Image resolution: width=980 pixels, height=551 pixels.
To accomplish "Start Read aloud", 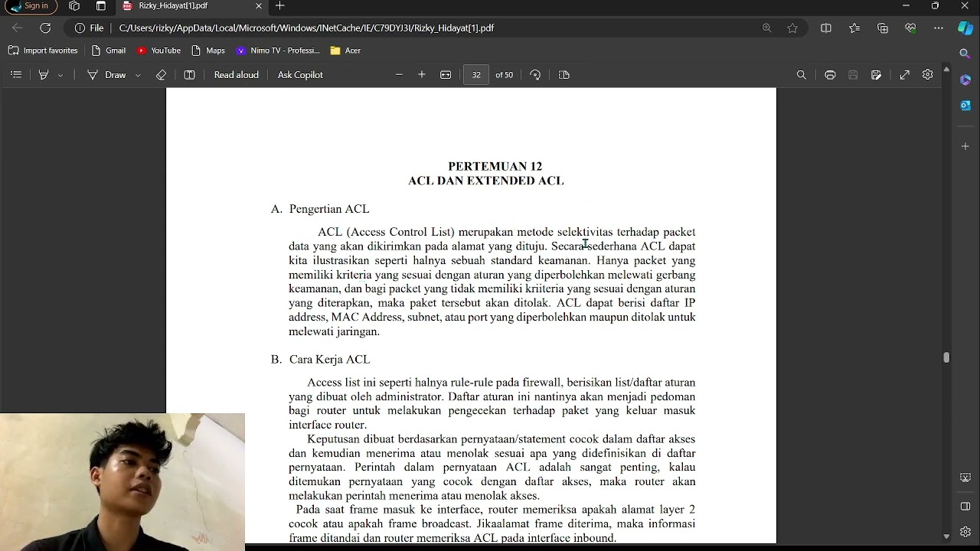I will 236,75.
